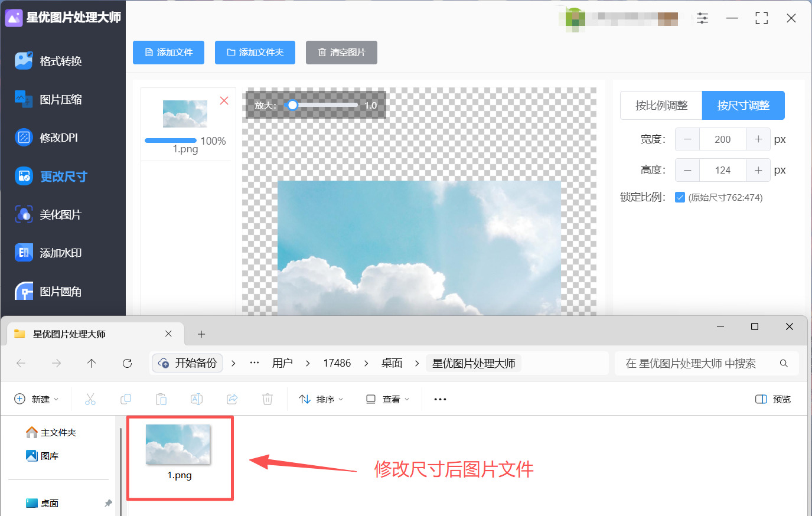The width and height of the screenshot is (812, 516).
Task: Increase the 高度 value with plus
Action: coord(758,170)
